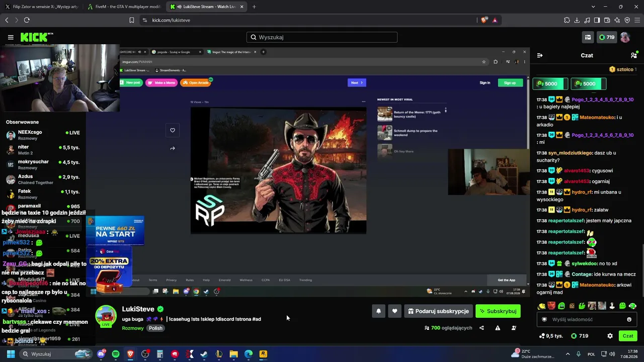This screenshot has height=362, width=644.
Task: Toggle the browser sidebar
Action: click(x=597, y=20)
